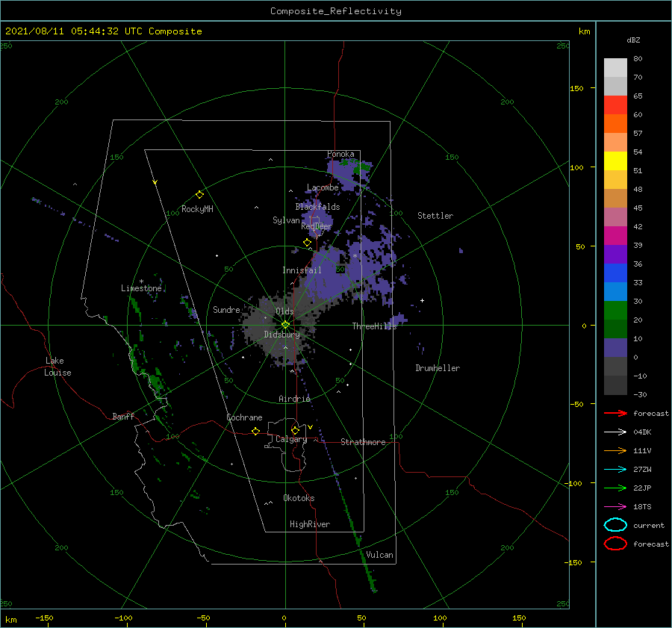Screen dimensions: 672x628
Task: Click the ThreeHills town label
Action: click(374, 326)
